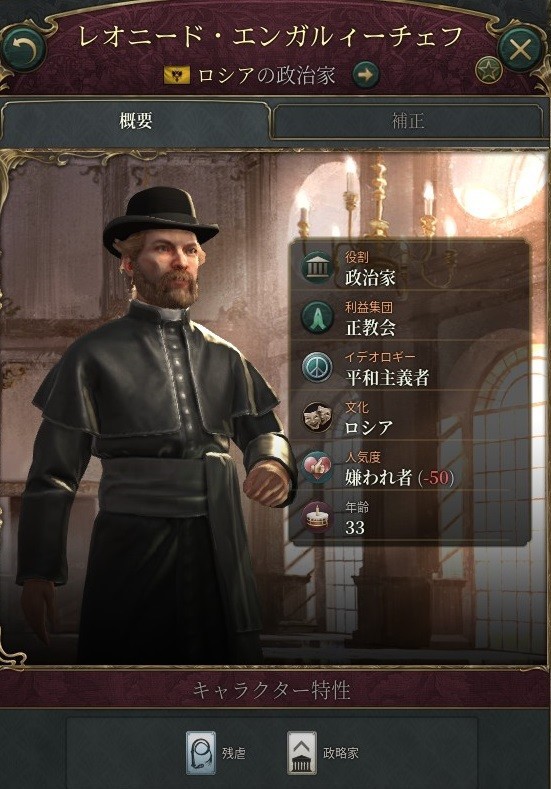Viewport: 551px width, 789px height.
Task: Click the 平和主義者 ideology text
Action: pyautogui.click(x=387, y=377)
